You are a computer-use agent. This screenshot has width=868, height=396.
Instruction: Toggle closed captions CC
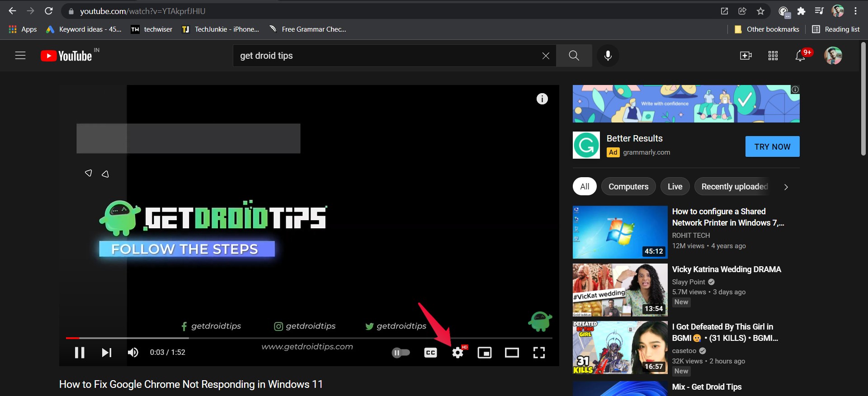click(431, 353)
